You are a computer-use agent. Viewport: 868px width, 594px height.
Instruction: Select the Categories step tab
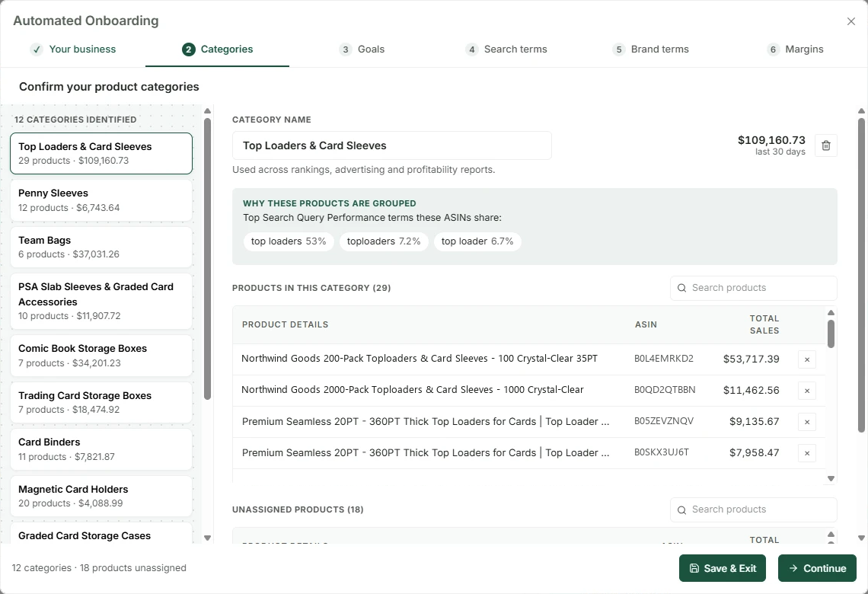pos(217,49)
